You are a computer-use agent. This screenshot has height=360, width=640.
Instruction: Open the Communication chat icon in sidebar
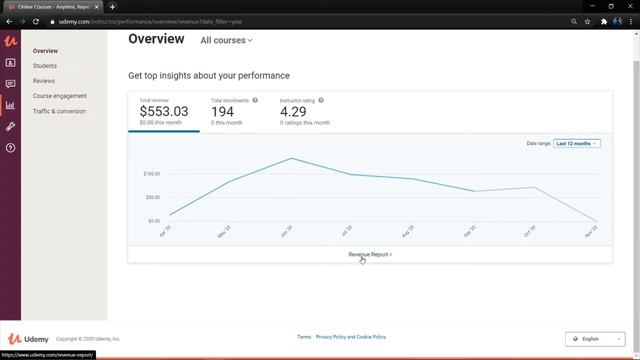(x=10, y=84)
